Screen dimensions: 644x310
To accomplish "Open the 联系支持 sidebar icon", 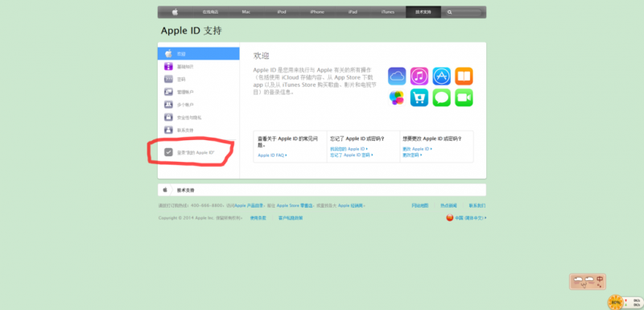I will (168, 130).
